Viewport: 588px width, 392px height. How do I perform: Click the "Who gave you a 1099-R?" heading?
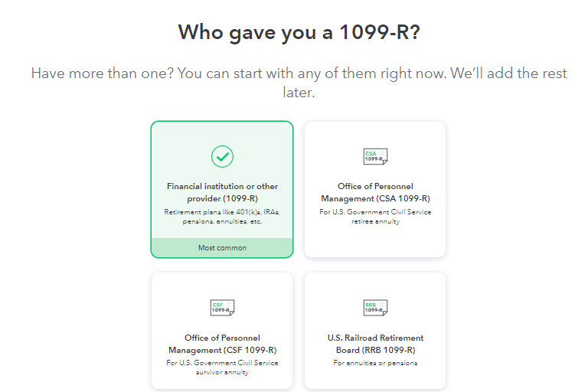click(299, 32)
